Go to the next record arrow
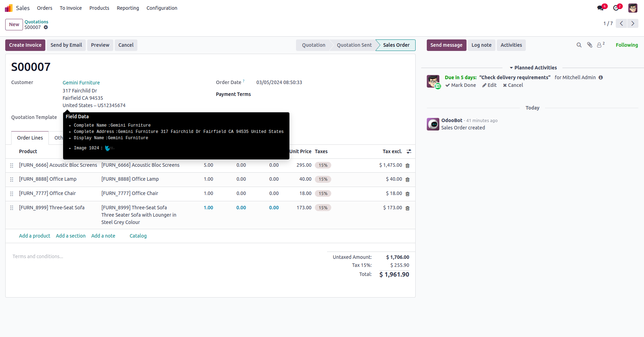This screenshot has width=644, height=337. point(633,23)
